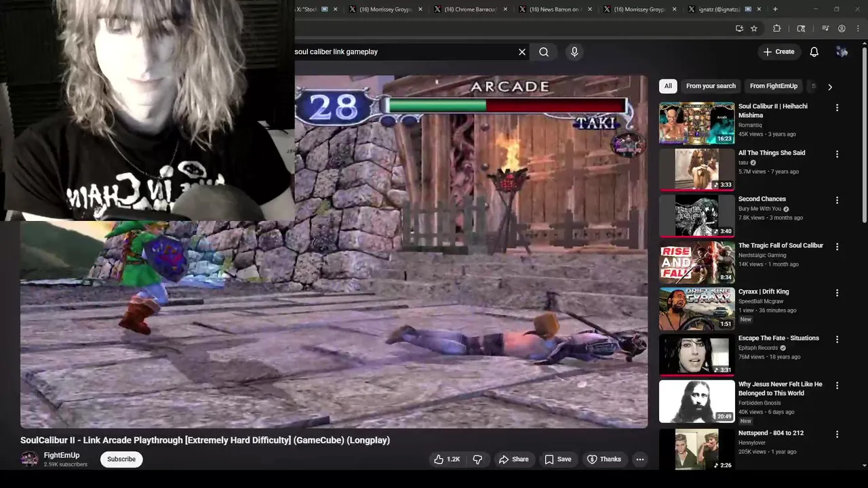Viewport: 868px width, 488px height.
Task: Select the All filter chip
Action: (668, 86)
